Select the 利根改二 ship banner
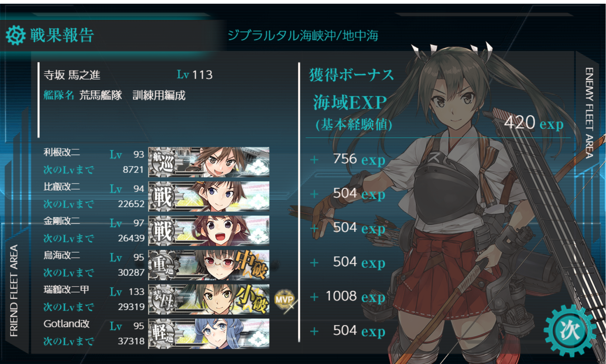606x364 pixels. click(209, 162)
